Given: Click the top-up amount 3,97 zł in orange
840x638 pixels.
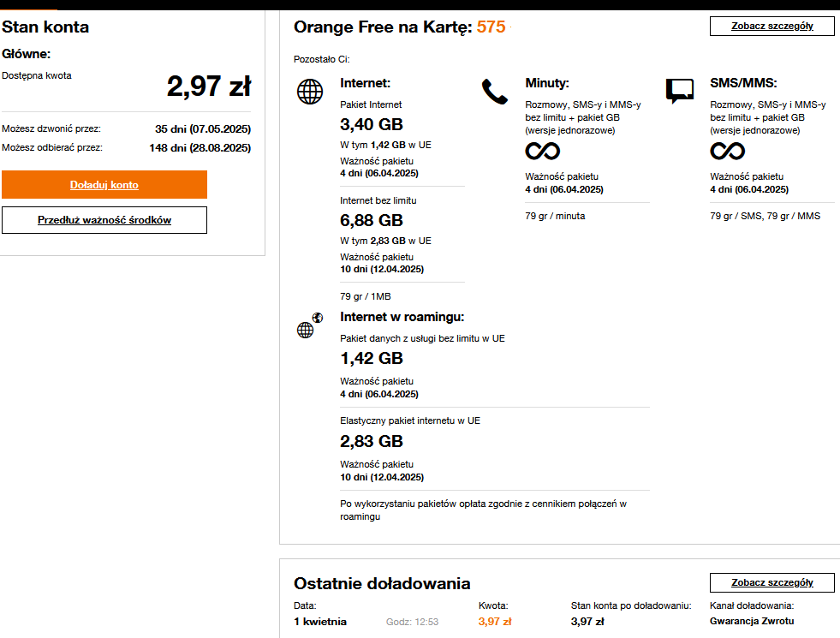Looking at the screenshot, I should tap(494, 622).
